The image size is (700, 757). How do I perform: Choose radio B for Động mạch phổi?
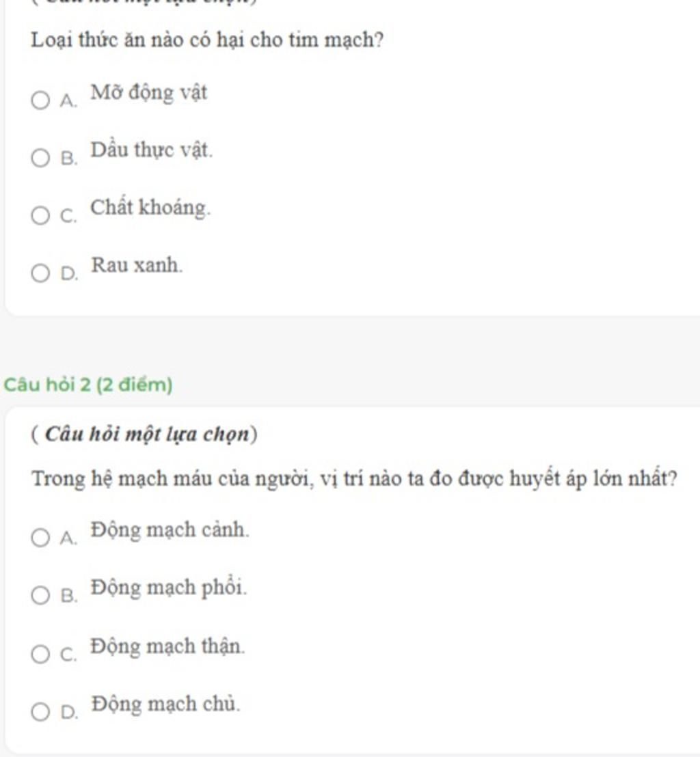(x=40, y=595)
